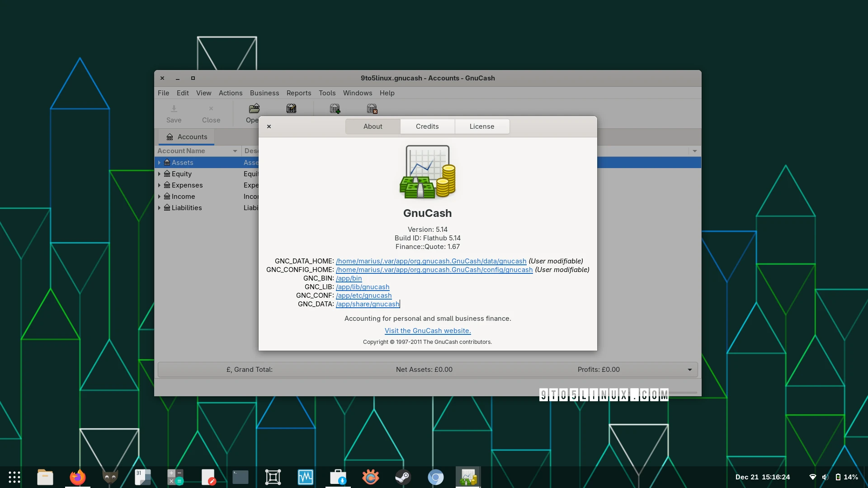Click the New Account toolbar icon

[335, 108]
